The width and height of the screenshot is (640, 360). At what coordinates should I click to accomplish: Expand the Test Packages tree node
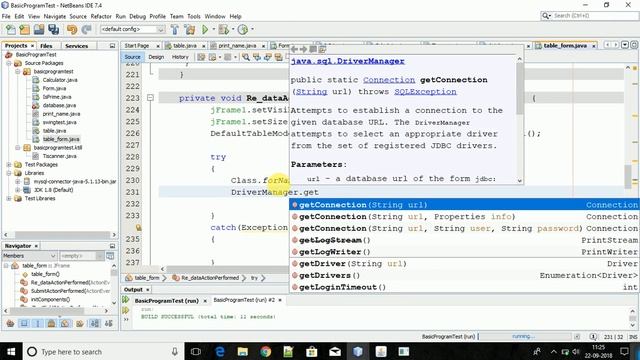[9, 164]
